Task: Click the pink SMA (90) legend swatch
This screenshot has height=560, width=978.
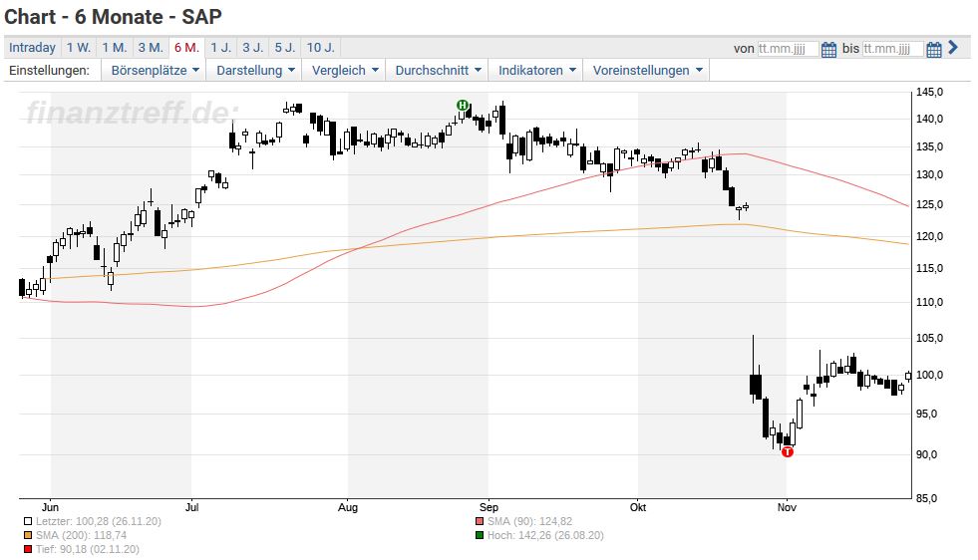Action: 479,521
